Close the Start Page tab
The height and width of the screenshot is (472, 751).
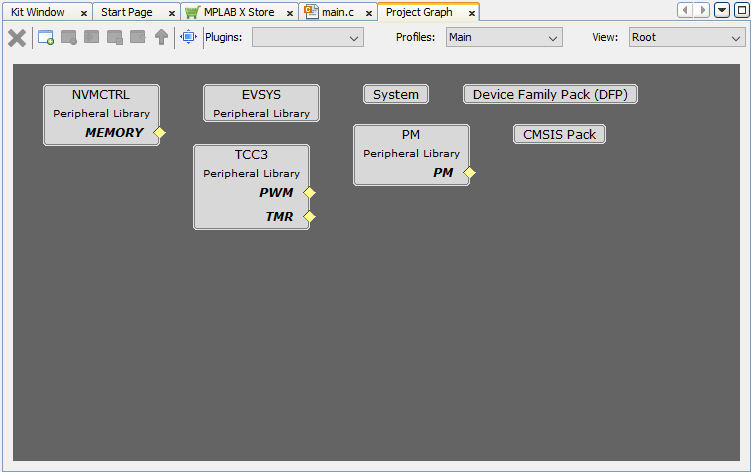pos(172,13)
